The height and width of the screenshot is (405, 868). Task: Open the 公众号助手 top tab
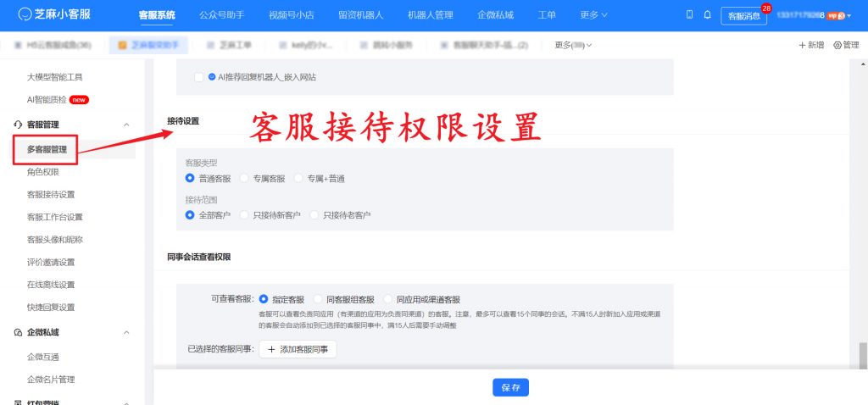[221, 15]
